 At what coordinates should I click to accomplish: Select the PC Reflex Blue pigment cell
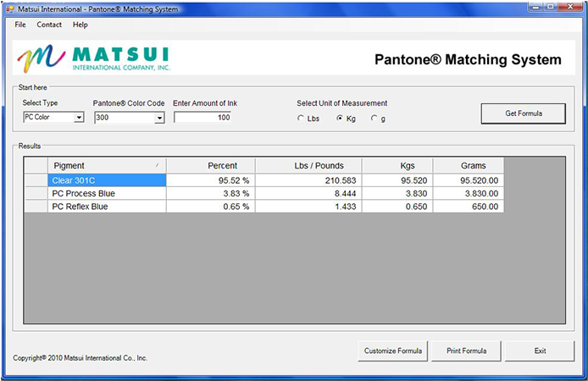coord(107,207)
